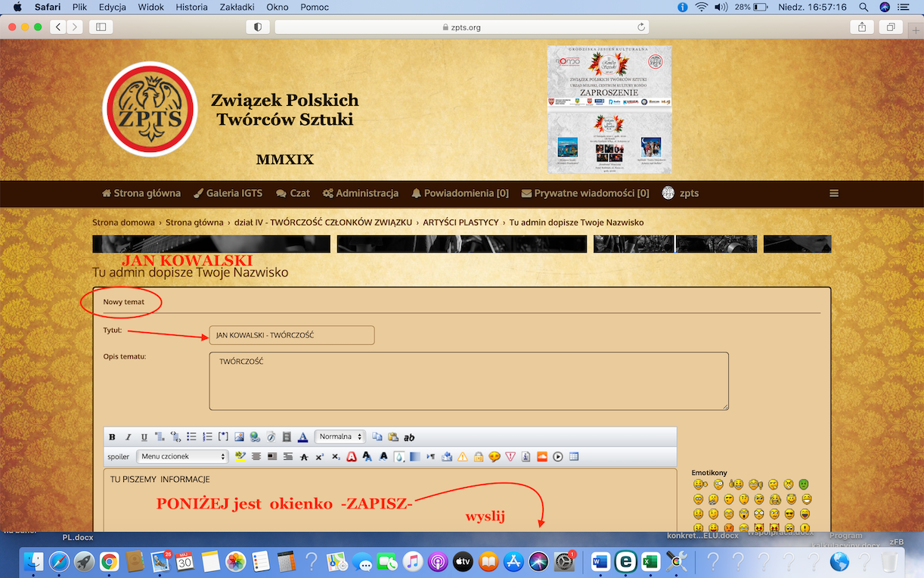Toggle italic text in the editor toolbar
This screenshot has width=924, height=578.
coord(129,437)
